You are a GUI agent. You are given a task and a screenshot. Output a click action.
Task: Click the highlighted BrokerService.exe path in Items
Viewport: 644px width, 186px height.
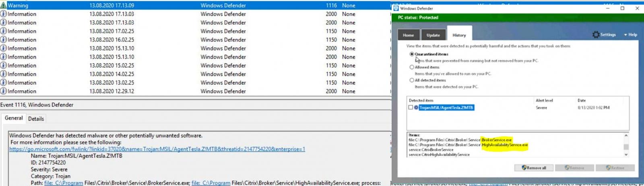[497, 140]
